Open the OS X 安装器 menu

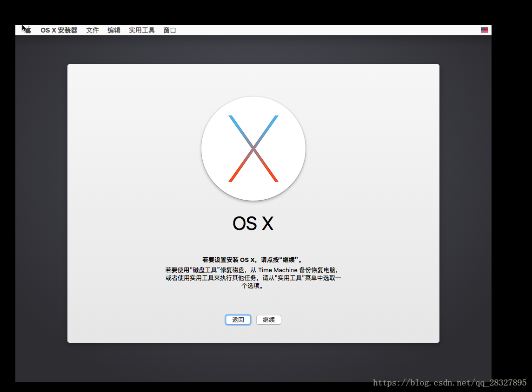[59, 30]
